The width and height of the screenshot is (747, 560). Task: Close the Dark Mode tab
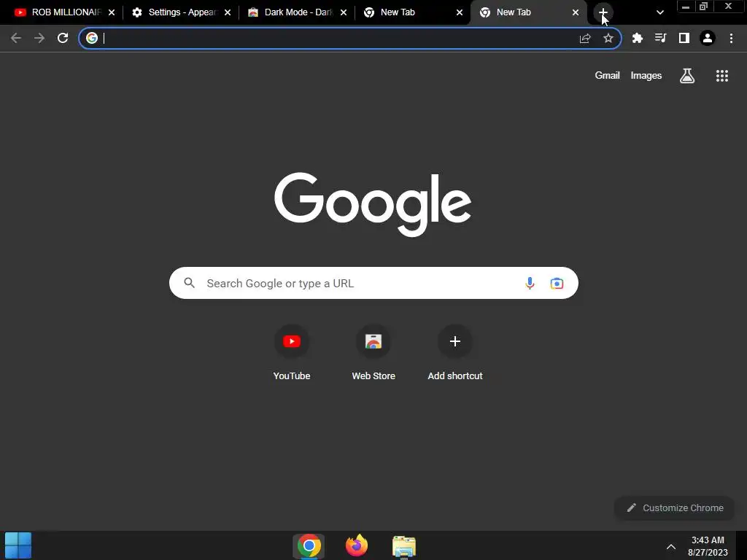[344, 12]
